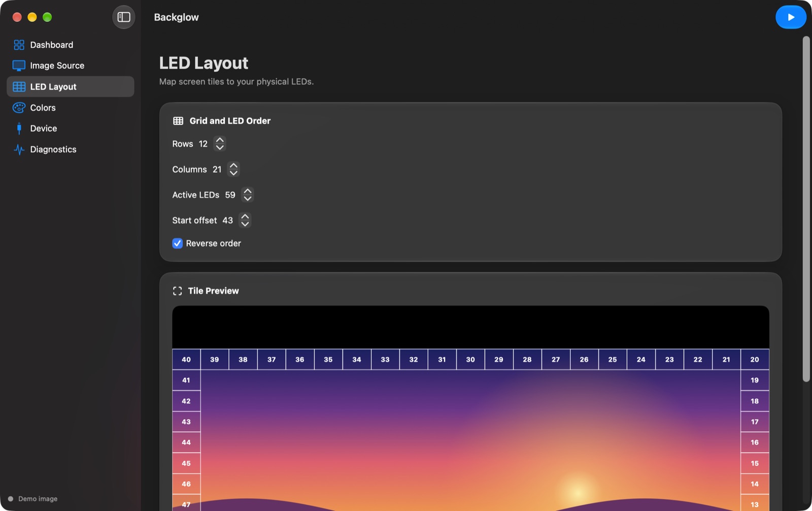812x511 pixels.
Task: Adjust the Rows stepper
Action: pyautogui.click(x=219, y=144)
